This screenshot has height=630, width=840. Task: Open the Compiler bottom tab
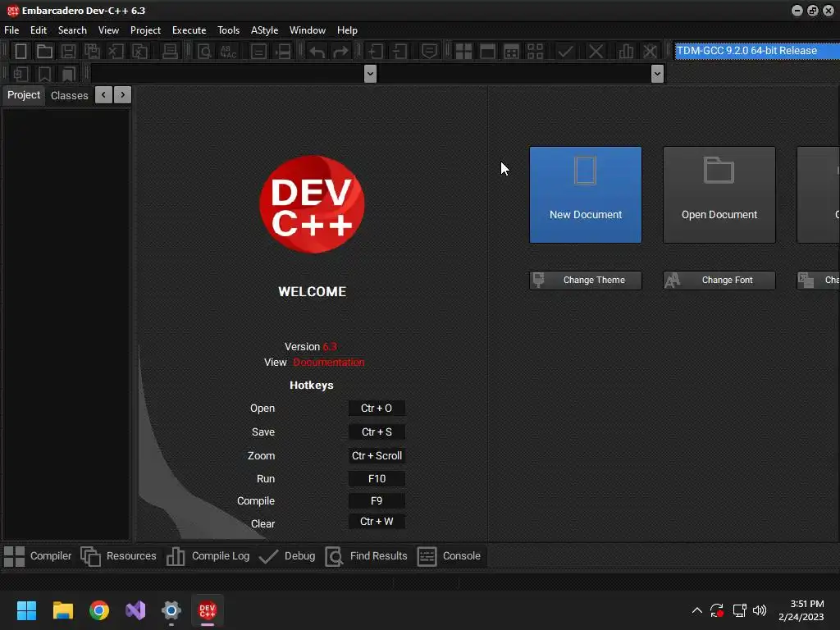[x=38, y=556]
